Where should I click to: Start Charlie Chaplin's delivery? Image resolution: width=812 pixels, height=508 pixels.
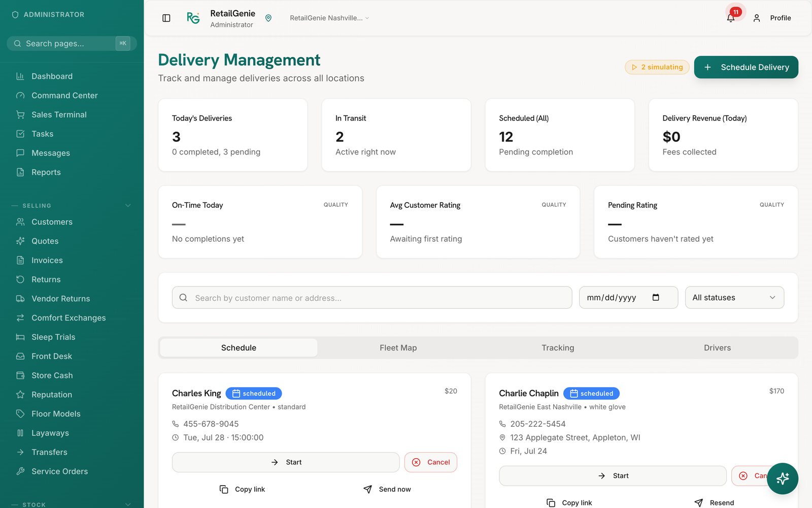tap(613, 476)
